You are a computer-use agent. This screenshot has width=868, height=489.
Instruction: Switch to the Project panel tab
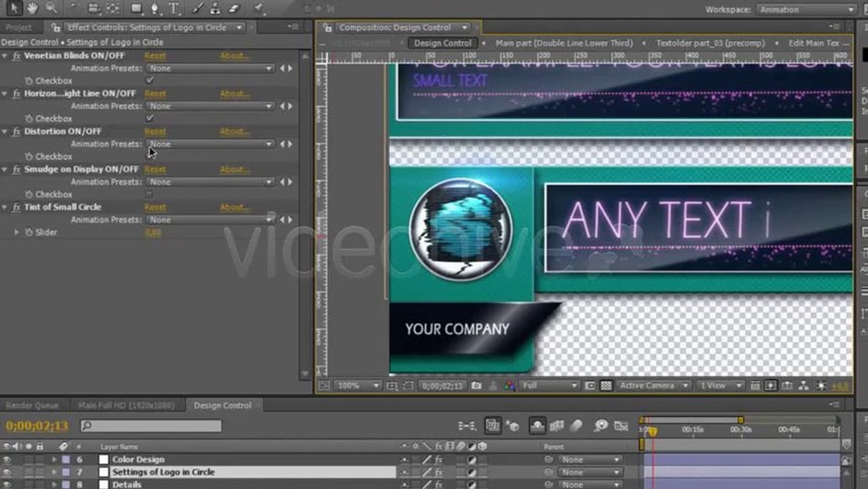[19, 27]
